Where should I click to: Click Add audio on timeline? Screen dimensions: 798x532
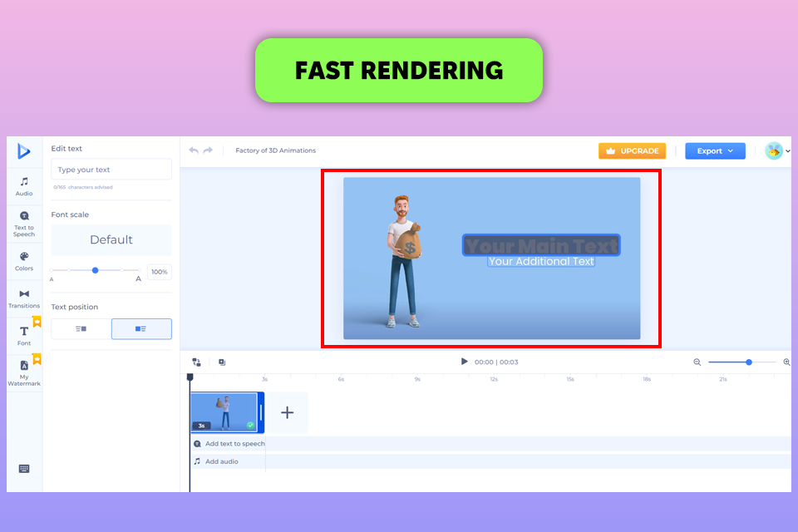tap(222, 461)
